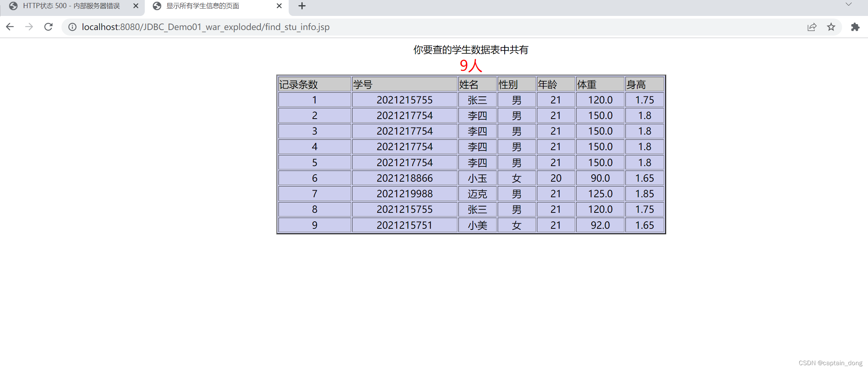Screen dimensions: 868x370
Task: Open a new tab with plus button
Action: click(302, 6)
